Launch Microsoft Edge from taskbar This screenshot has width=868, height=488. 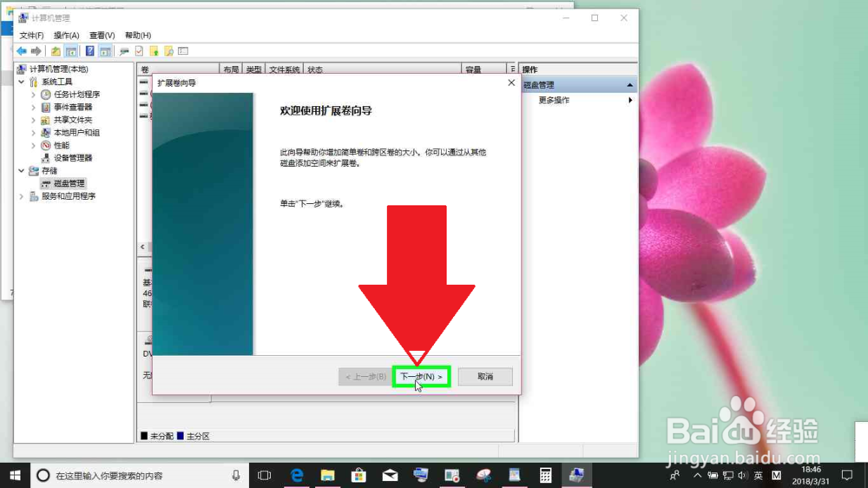[x=297, y=475]
